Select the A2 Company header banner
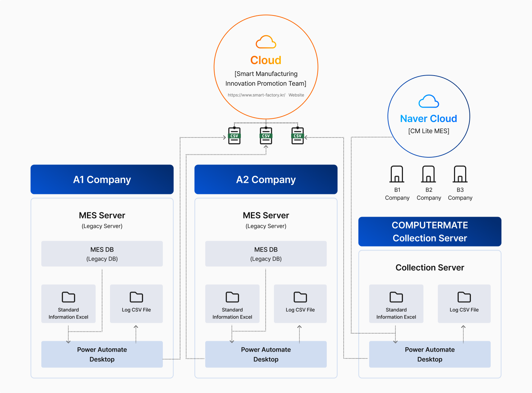 point(266,179)
